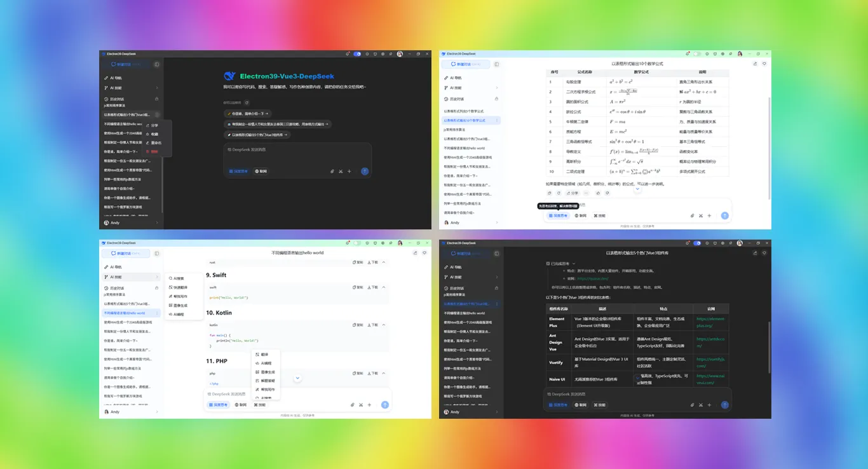Toggle 联网 in the welcome window

coord(261,171)
